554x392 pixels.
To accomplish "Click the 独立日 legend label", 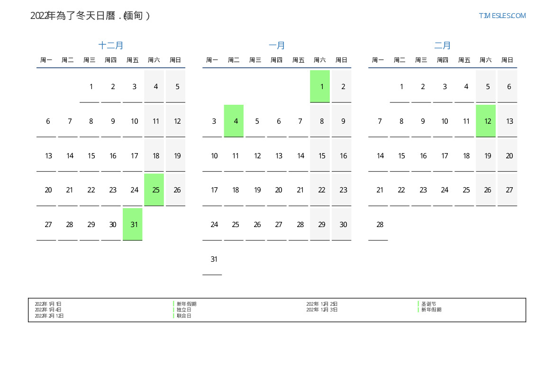I will click(x=184, y=310).
